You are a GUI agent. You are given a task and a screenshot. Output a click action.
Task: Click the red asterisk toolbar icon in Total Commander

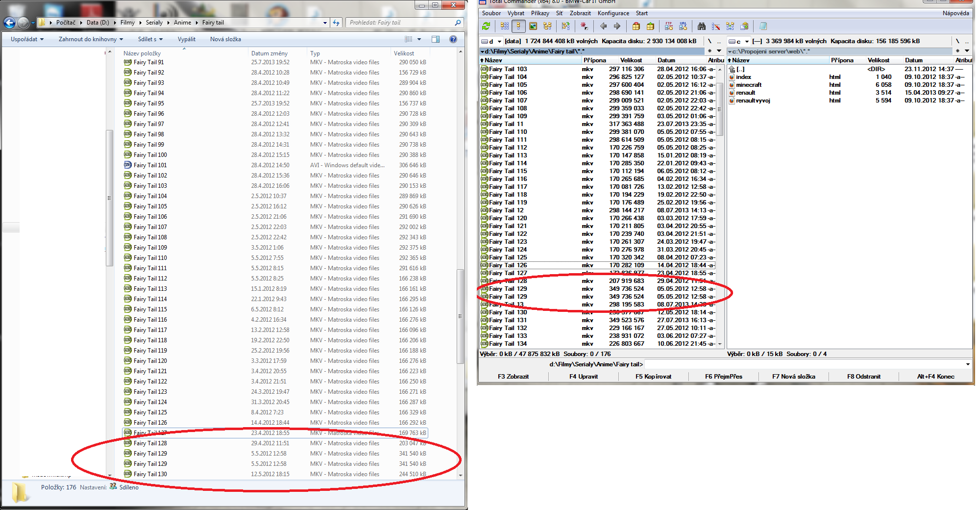point(584,26)
